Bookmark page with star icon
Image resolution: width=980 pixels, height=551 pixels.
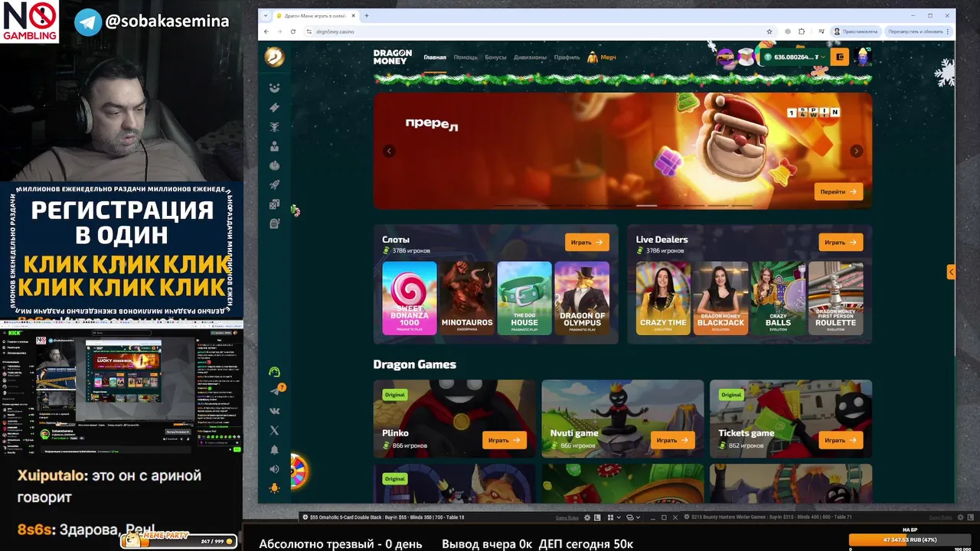(x=769, y=31)
